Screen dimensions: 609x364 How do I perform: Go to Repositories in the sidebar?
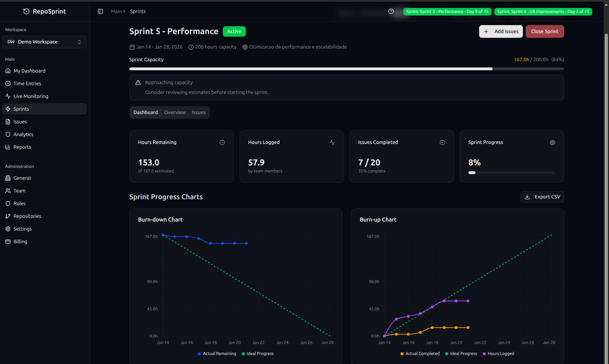pyautogui.click(x=27, y=216)
